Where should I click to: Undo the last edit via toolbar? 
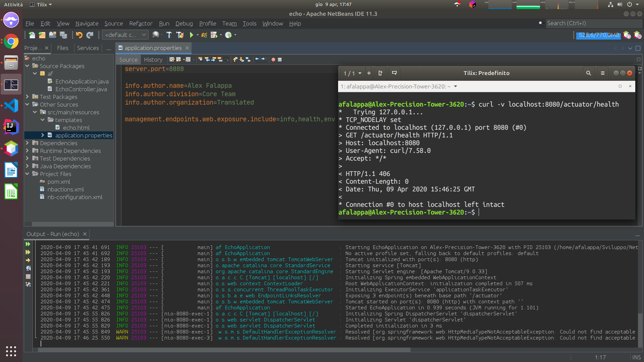79,35
